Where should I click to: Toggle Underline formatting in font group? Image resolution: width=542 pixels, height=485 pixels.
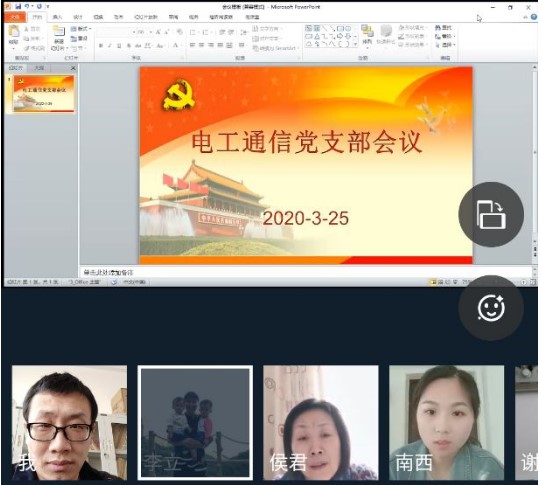tap(119, 45)
